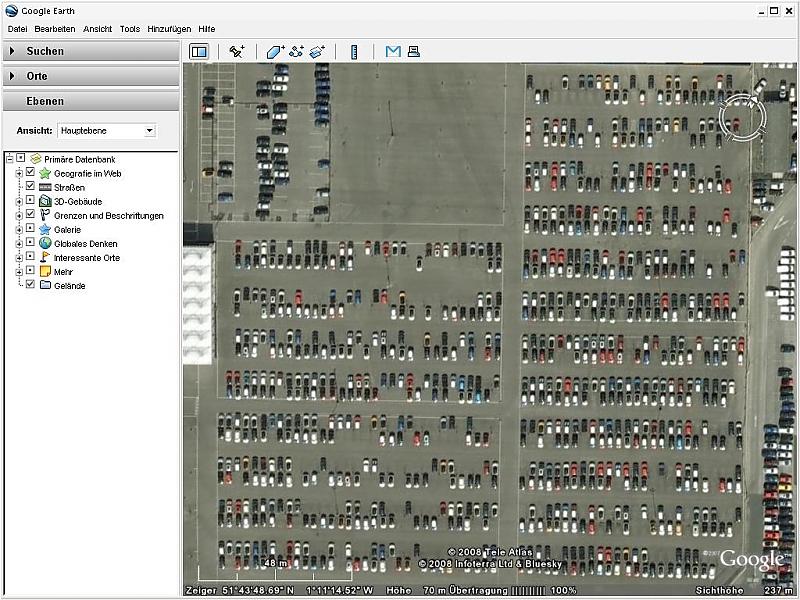Click the email envelope icon

393,51
